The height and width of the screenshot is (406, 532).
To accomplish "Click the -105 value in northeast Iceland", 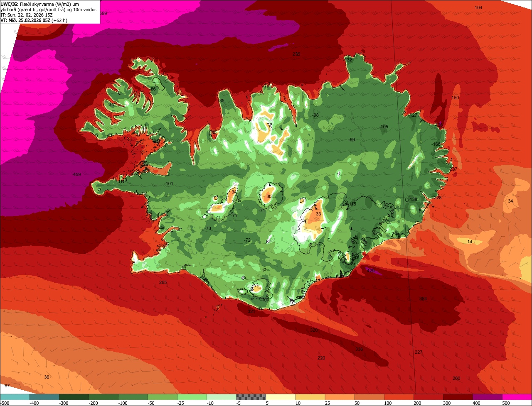I will [x=384, y=127].
